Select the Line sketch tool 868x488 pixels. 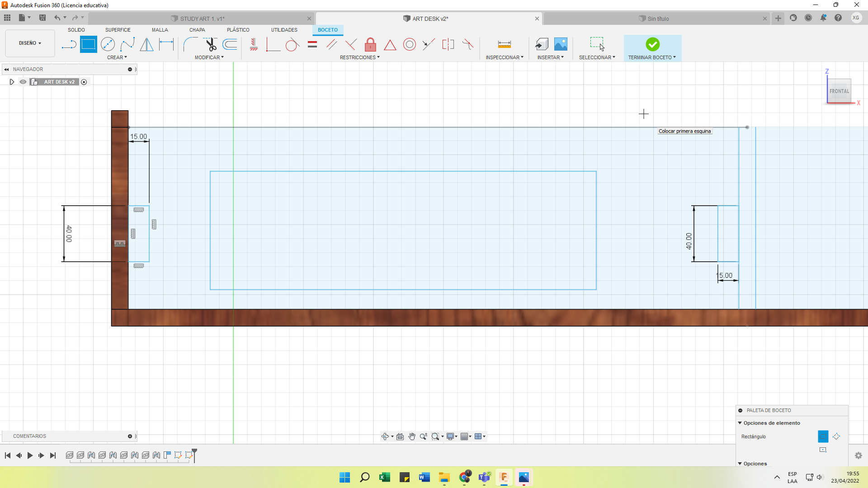69,44
